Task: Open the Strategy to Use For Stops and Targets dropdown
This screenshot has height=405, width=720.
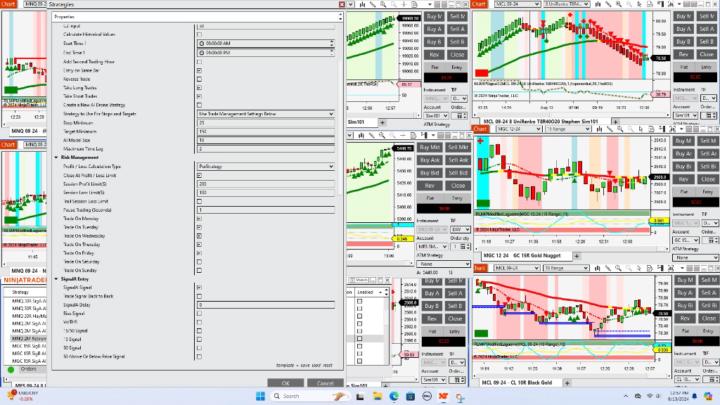Action: pos(266,113)
